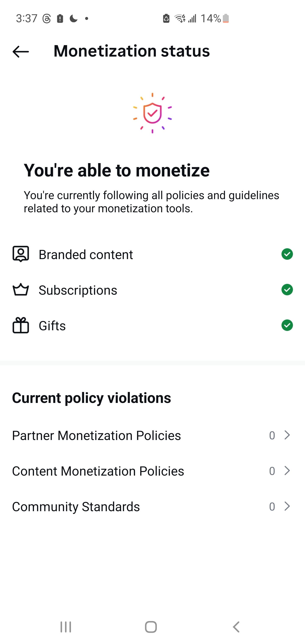
Task: Open Partner Monetization Policies row
Action: (97, 436)
